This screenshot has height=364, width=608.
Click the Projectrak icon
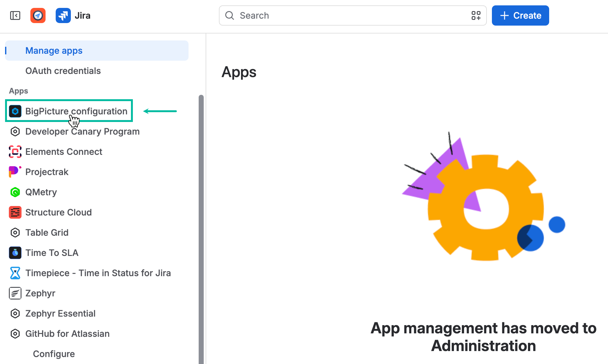tap(15, 172)
